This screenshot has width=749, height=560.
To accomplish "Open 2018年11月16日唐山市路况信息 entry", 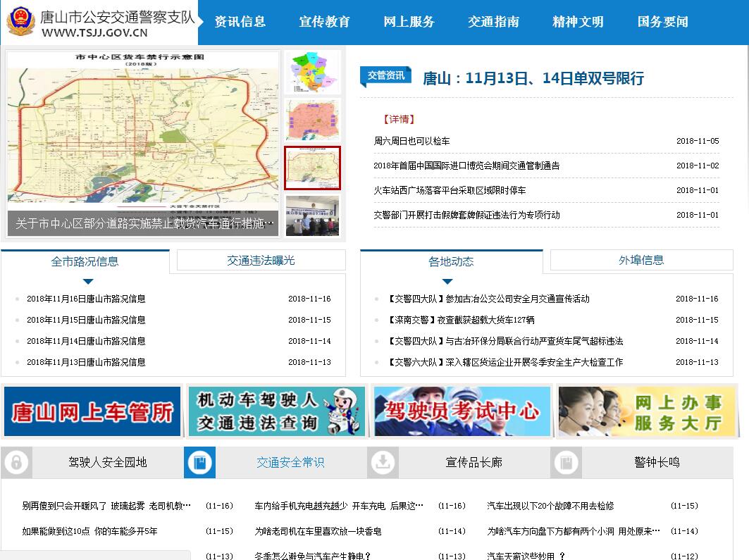I will click(86, 299).
